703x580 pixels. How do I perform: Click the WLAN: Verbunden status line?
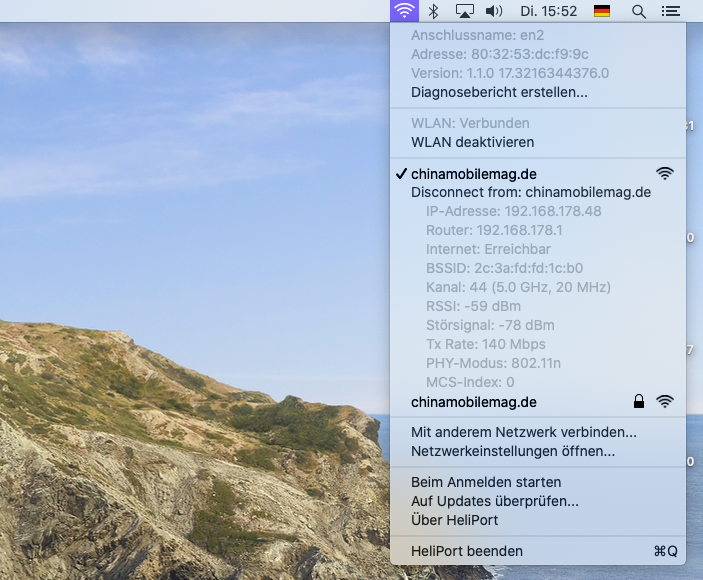pyautogui.click(x=470, y=123)
